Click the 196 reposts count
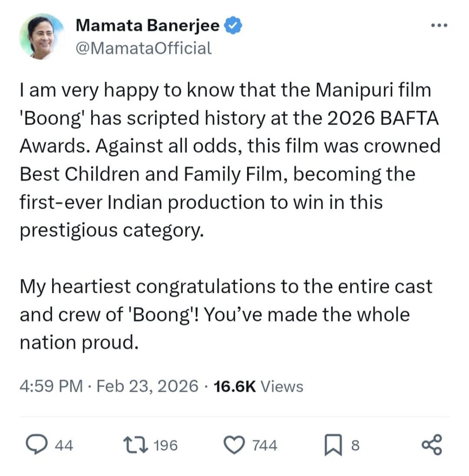 [x=166, y=446]
